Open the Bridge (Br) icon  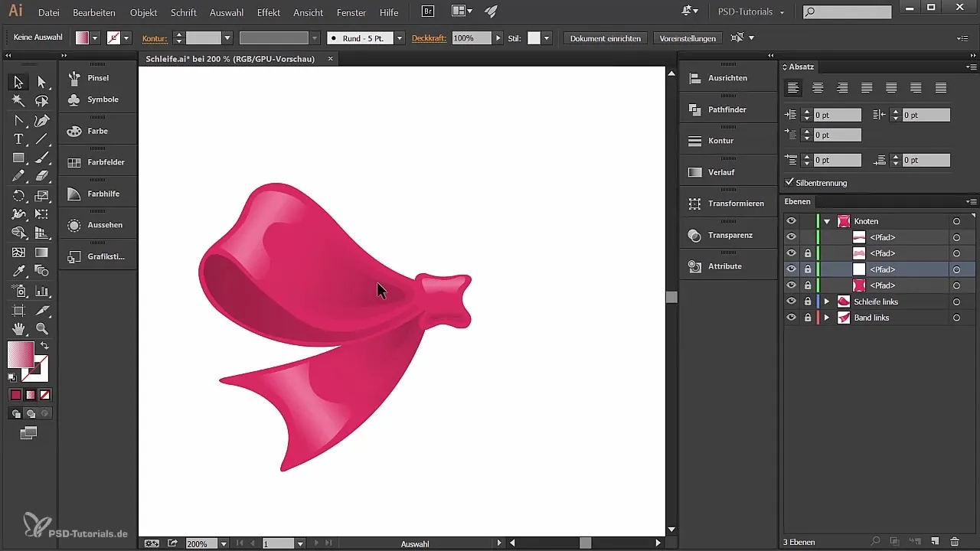tap(429, 11)
